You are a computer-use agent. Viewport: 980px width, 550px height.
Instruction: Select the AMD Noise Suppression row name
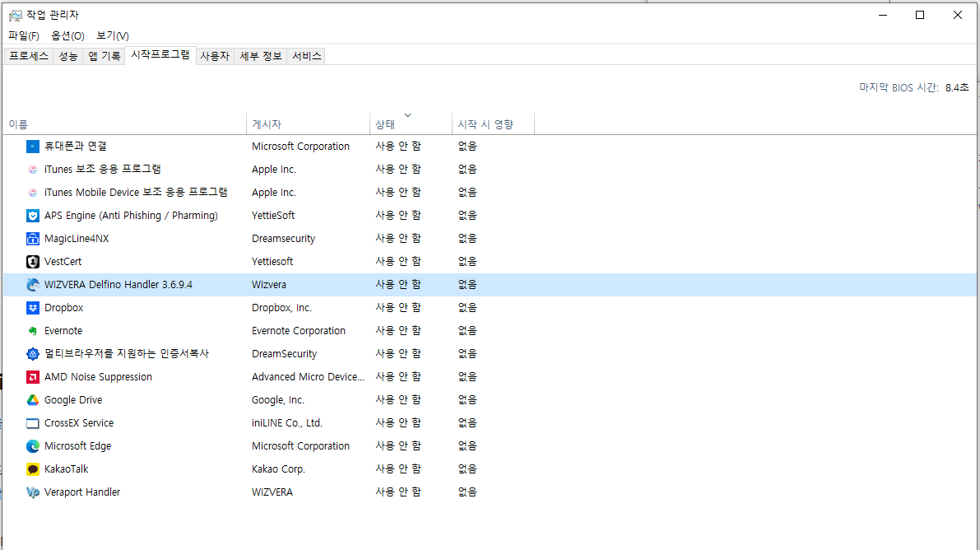[x=98, y=376]
